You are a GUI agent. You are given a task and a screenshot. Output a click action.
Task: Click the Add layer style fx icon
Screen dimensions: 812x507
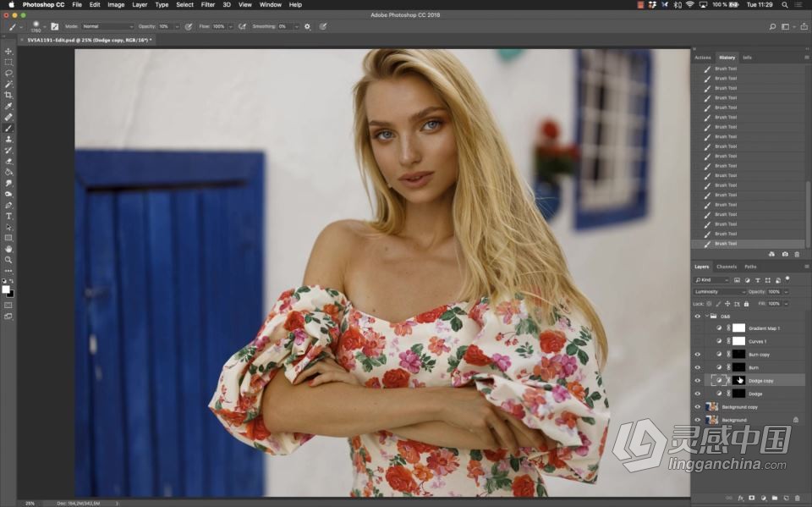point(741,499)
